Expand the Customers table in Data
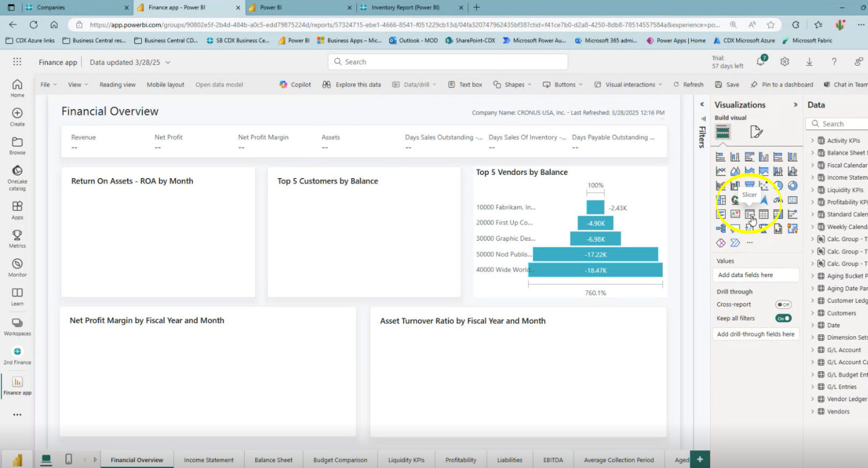Viewport: 868px width, 468px height. [x=813, y=313]
